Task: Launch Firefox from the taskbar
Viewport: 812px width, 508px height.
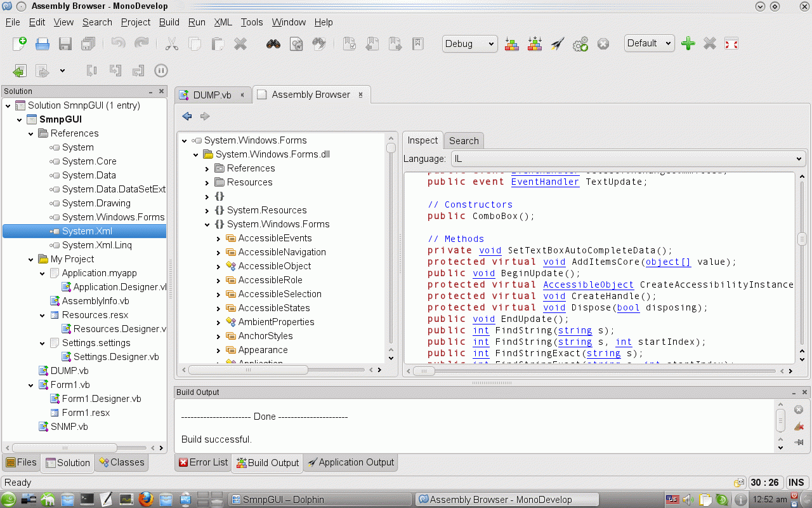Action: tap(146, 499)
